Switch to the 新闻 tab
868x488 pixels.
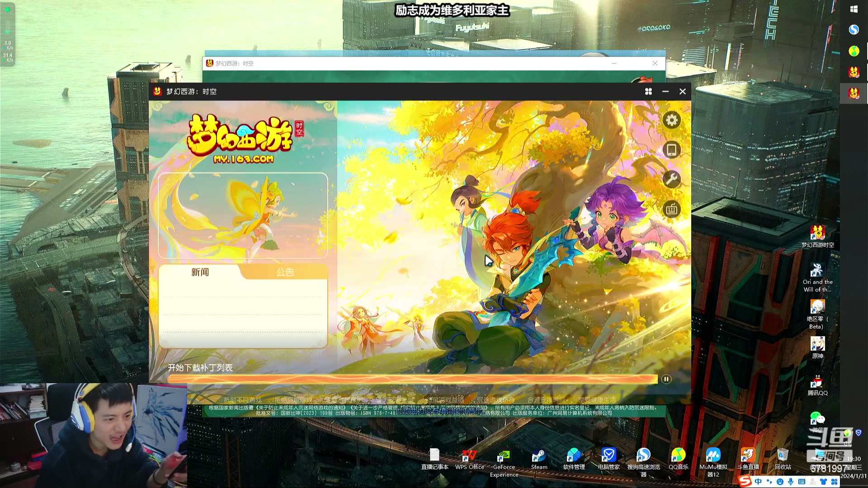coord(200,272)
